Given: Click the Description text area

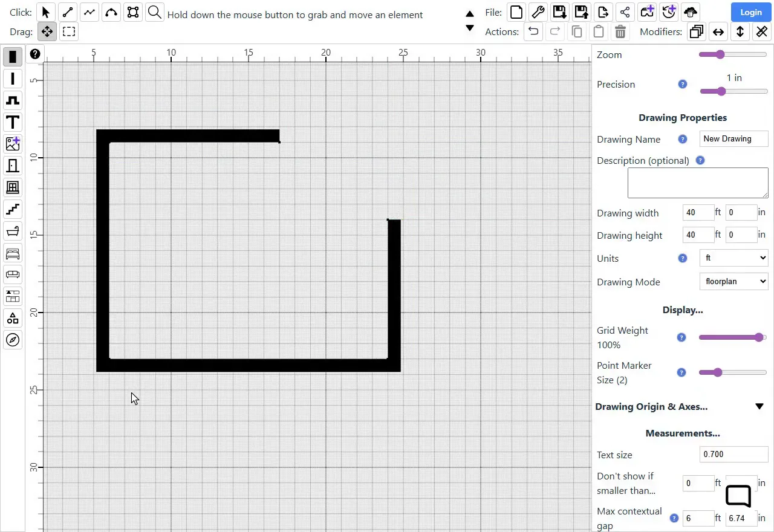Looking at the screenshot, I should pyautogui.click(x=698, y=183).
